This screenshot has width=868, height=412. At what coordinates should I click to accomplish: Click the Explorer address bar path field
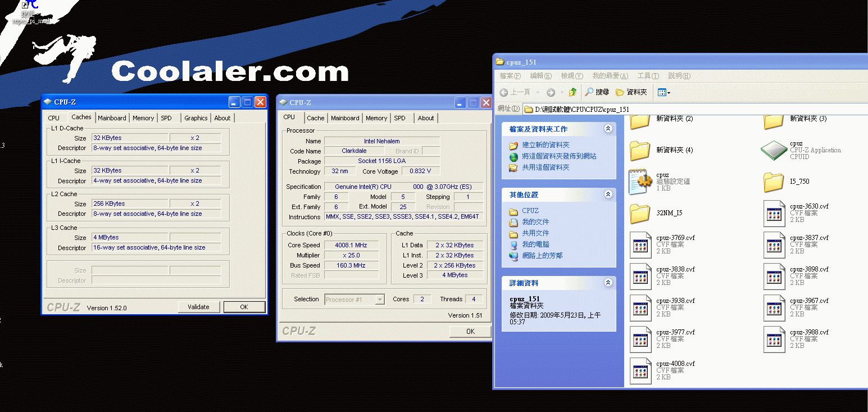coord(695,109)
